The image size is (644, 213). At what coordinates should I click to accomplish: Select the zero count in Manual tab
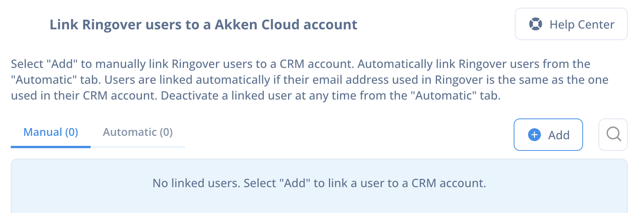click(x=72, y=132)
